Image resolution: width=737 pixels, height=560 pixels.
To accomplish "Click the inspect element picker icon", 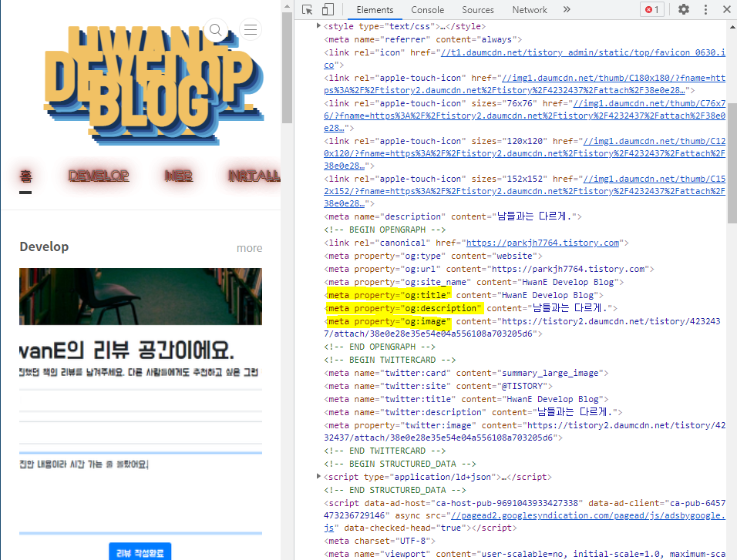I will pyautogui.click(x=308, y=9).
